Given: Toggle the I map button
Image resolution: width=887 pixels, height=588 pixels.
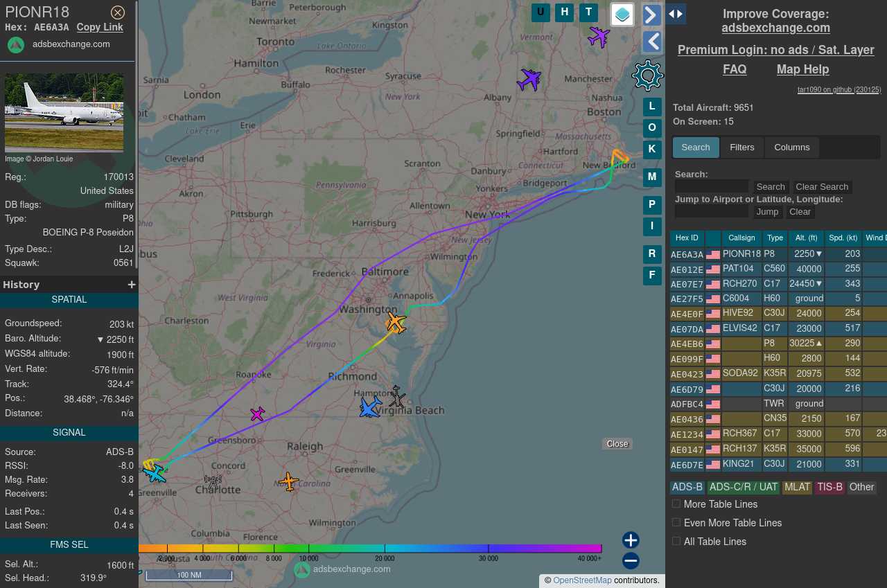Looking at the screenshot, I should point(652,226).
